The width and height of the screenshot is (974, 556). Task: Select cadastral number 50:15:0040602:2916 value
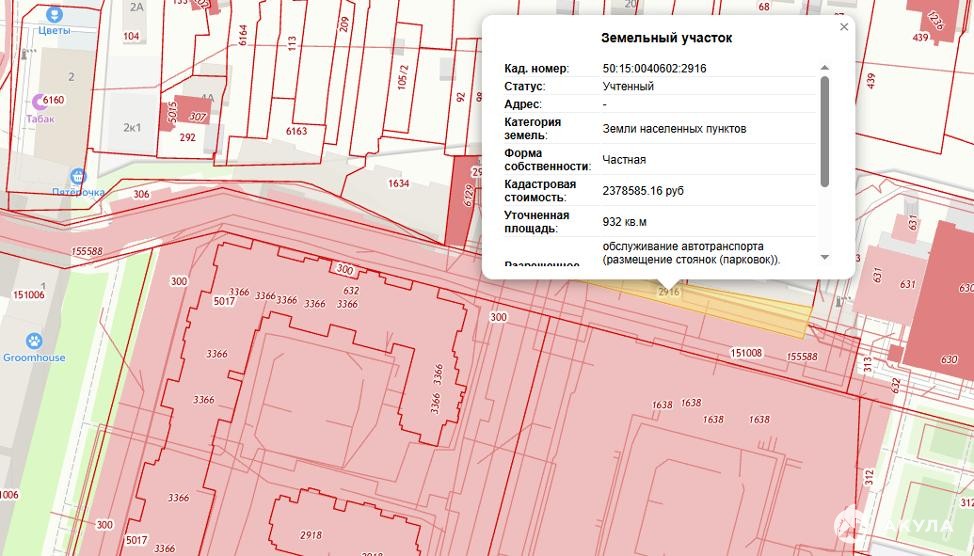coord(654,69)
